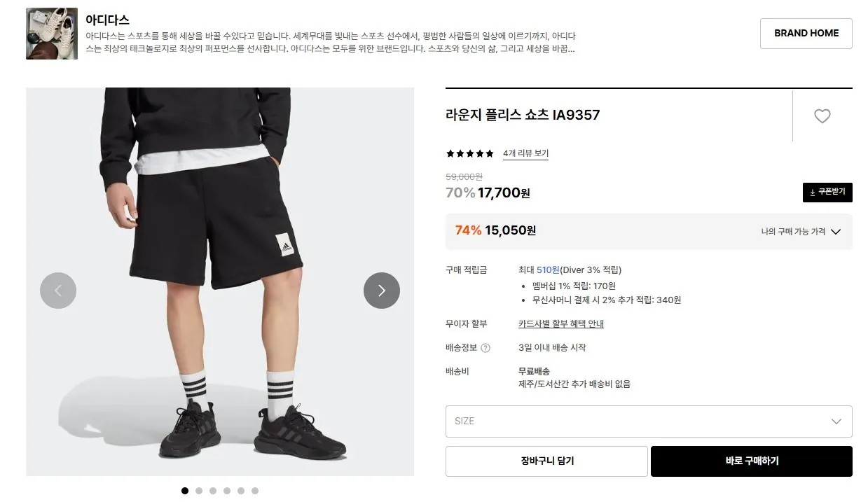Screen dimensions: 868x502
Task: Open 4개 리뷰 보기 reviews link
Action: click(x=525, y=153)
